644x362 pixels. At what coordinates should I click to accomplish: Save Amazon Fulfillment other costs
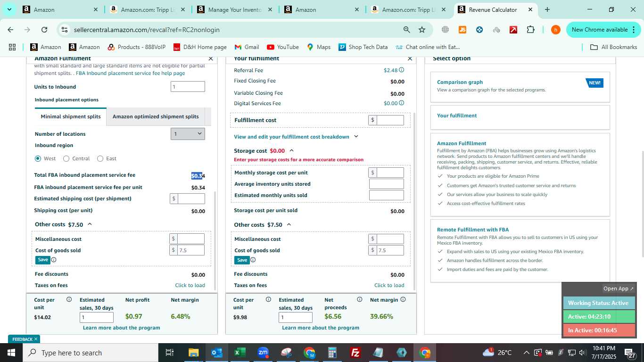(x=43, y=260)
